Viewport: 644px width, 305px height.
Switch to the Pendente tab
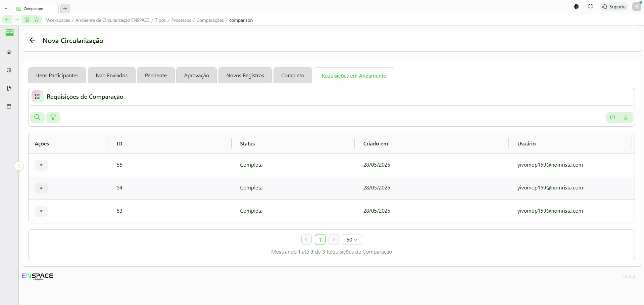(156, 76)
